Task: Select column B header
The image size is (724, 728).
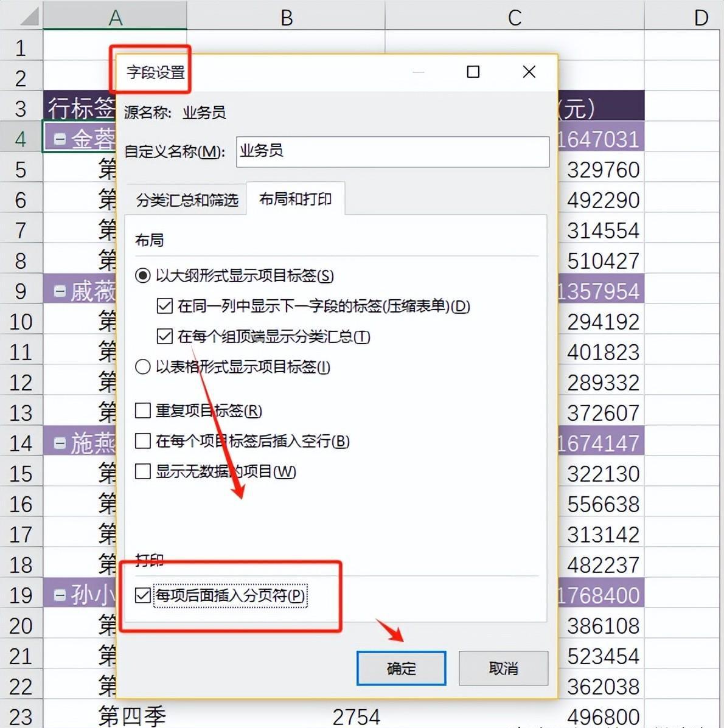Action: coord(286,15)
